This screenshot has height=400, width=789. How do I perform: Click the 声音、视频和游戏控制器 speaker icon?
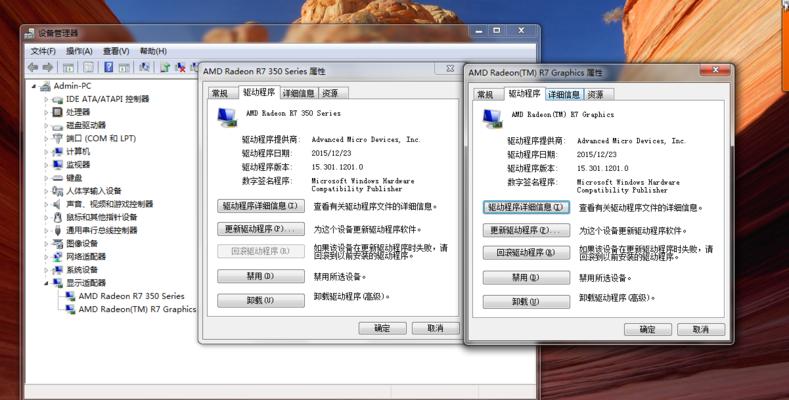click(x=57, y=204)
